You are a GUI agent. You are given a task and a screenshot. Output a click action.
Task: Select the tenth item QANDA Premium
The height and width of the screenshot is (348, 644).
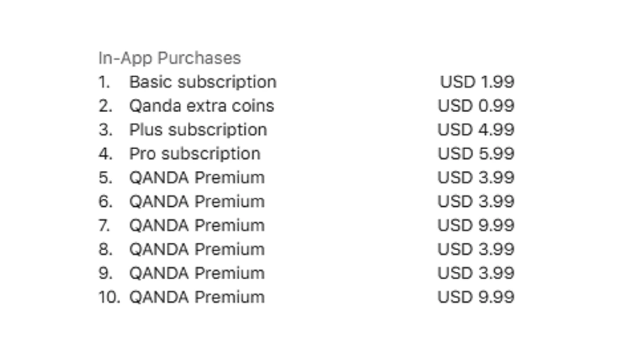pos(196,297)
